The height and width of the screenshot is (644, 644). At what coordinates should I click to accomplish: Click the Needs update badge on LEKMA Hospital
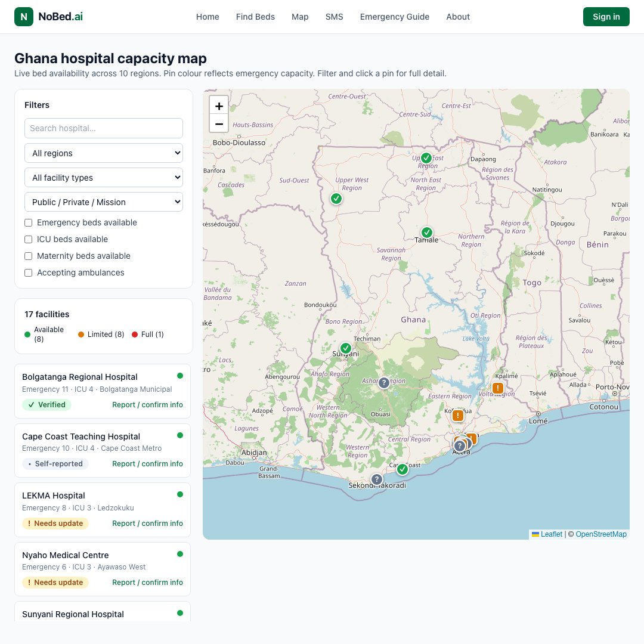click(x=55, y=524)
